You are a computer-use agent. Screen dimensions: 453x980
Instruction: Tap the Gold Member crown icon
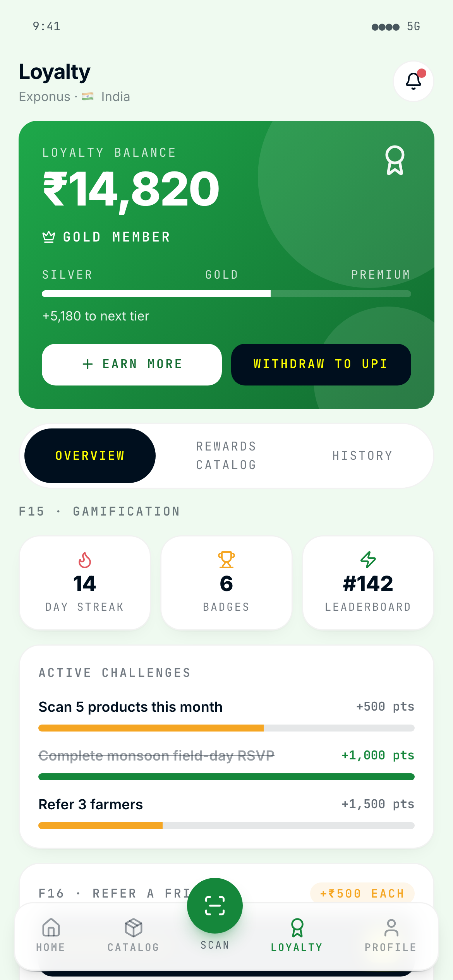point(49,236)
